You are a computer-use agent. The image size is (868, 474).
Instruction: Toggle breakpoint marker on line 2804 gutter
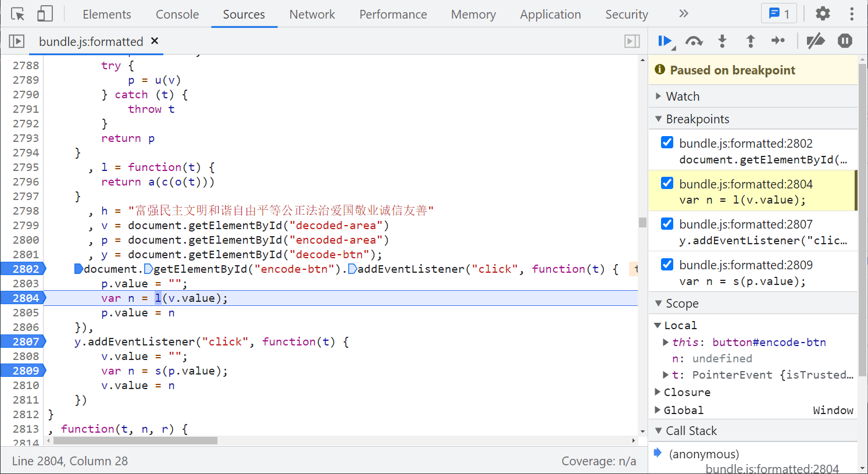[23, 298]
